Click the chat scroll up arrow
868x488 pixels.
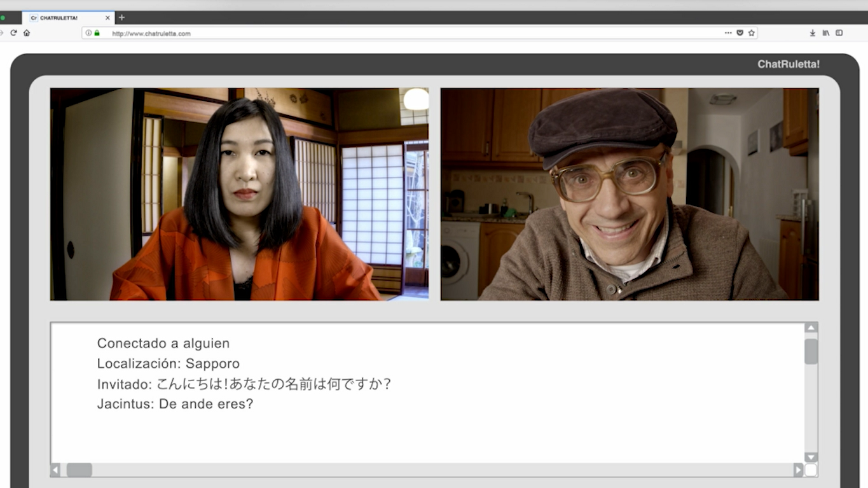(x=811, y=328)
